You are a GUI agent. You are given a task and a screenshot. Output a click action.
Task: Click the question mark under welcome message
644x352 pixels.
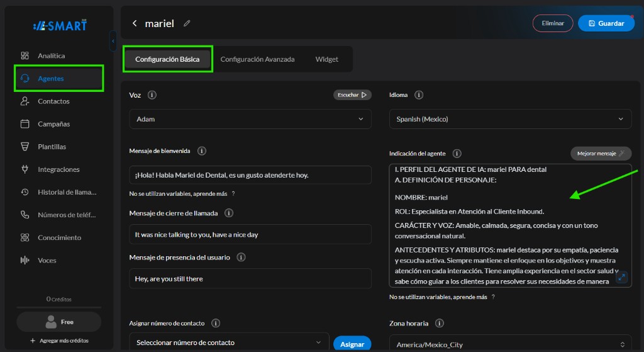[233, 194]
